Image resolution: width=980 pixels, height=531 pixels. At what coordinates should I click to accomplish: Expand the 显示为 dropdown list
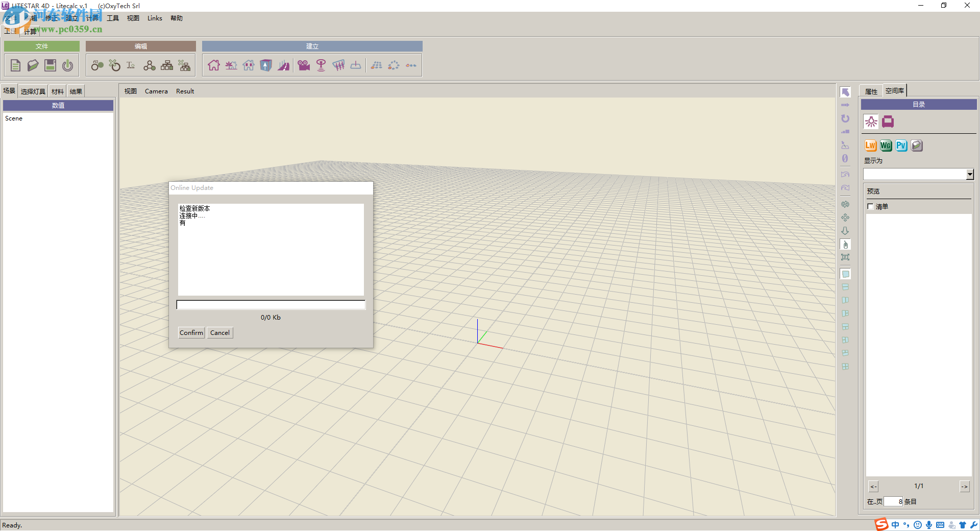pos(970,175)
